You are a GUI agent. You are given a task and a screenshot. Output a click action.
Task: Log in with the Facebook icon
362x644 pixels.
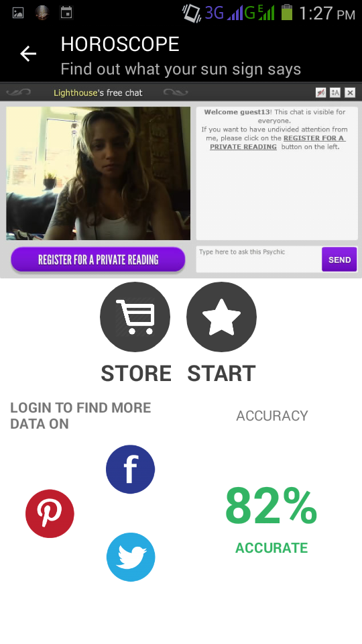point(131,469)
